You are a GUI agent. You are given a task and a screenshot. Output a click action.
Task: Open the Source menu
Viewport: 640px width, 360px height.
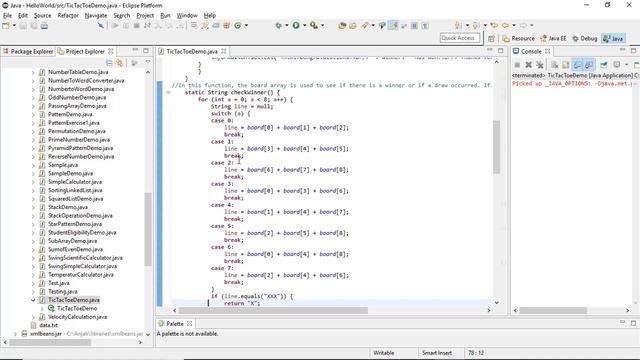42,16
